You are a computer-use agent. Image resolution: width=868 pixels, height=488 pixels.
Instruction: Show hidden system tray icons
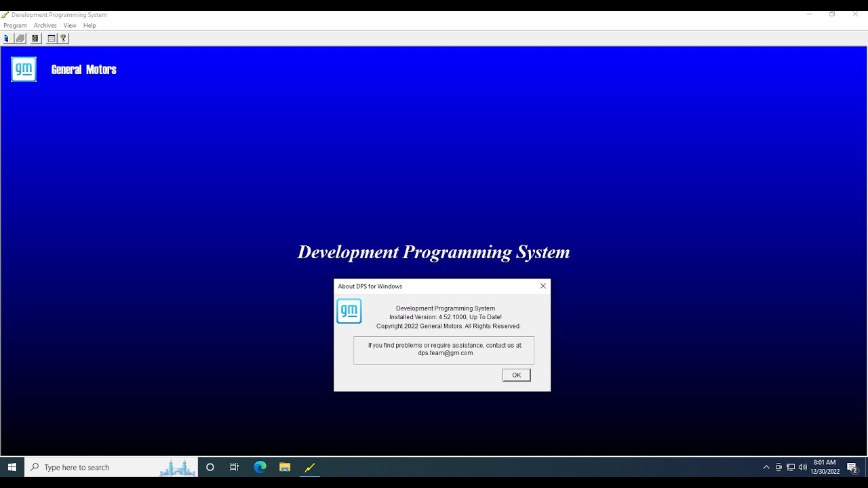[766, 467]
